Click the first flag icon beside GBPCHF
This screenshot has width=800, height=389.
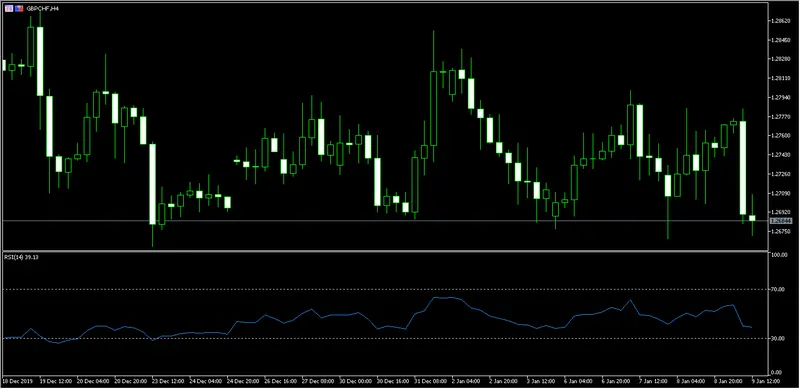pos(9,9)
